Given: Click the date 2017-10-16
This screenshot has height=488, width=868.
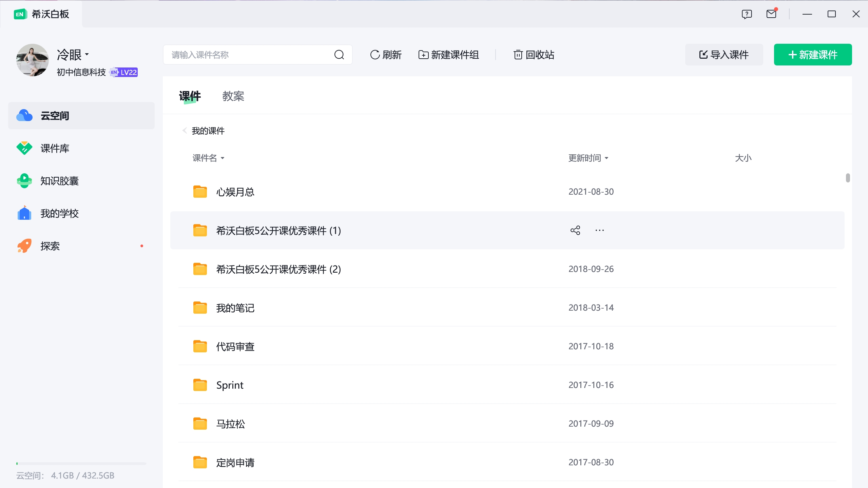Looking at the screenshot, I should pyautogui.click(x=591, y=385).
